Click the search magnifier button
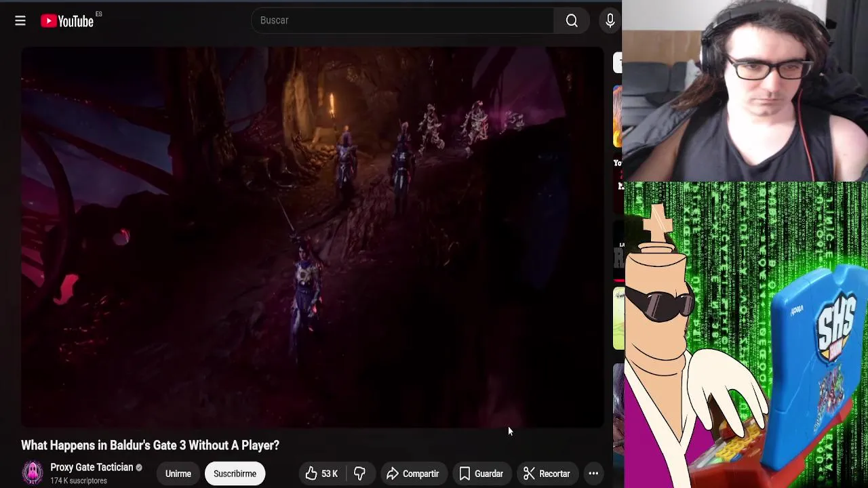The width and height of the screenshot is (868, 488). (572, 21)
